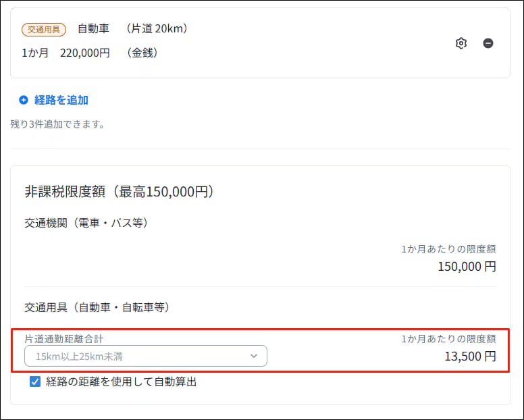The image size is (524, 420).
Task: Uncheck the 経路の距離を使用して自動算出 checkbox
Action: pos(36,382)
